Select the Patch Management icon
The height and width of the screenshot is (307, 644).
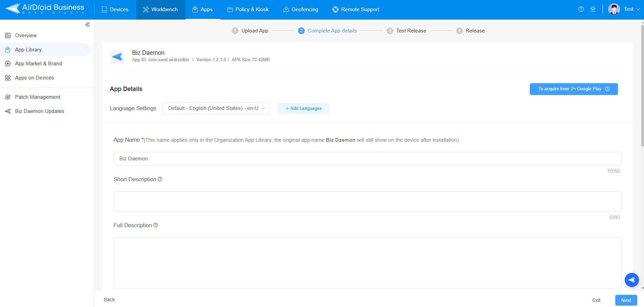7,97
